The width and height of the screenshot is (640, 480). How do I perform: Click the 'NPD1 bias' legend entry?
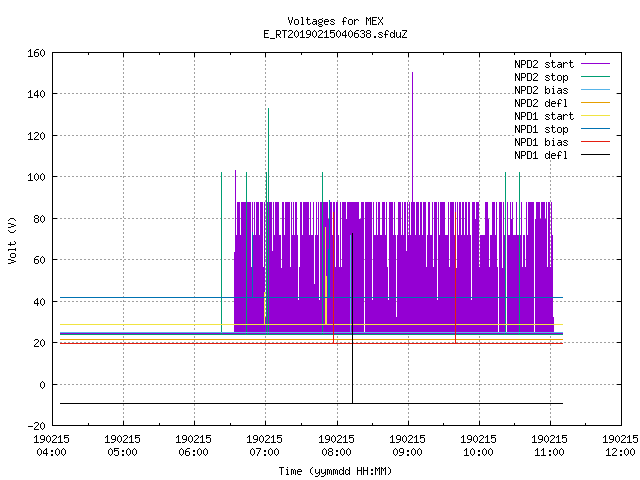(541, 142)
